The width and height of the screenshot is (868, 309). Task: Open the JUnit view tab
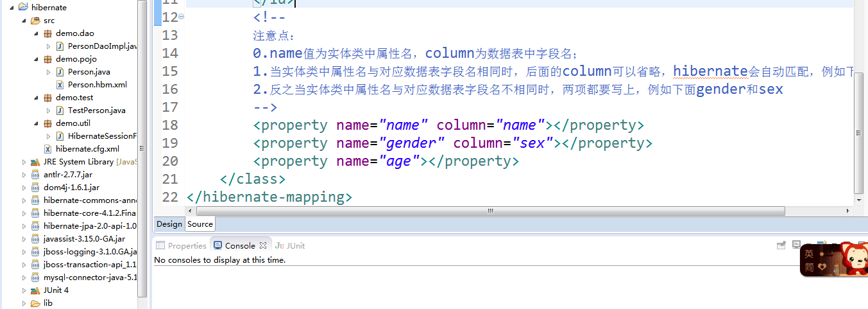click(x=290, y=245)
